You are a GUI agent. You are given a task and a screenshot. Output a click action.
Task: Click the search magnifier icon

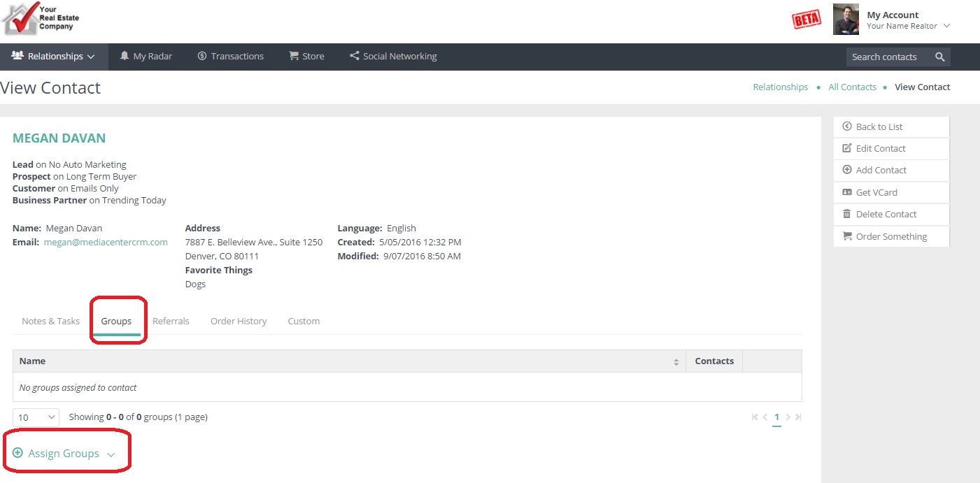pos(939,57)
